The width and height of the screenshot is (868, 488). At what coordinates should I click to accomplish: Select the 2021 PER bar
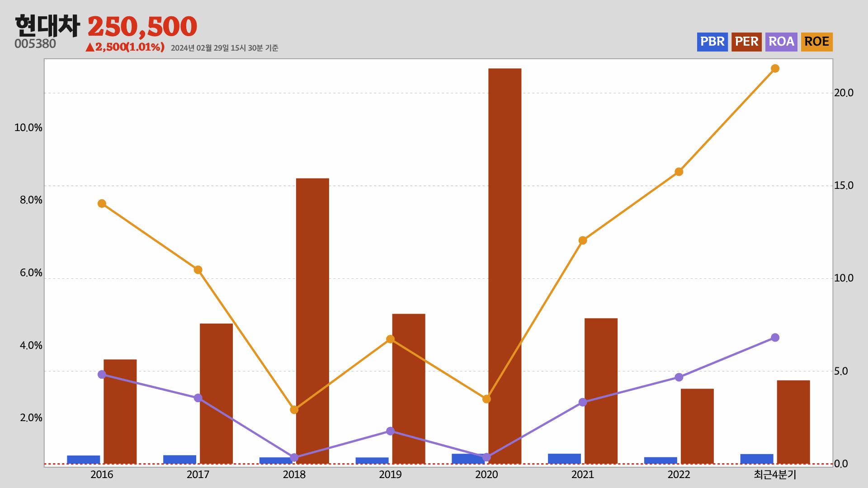[x=601, y=391]
